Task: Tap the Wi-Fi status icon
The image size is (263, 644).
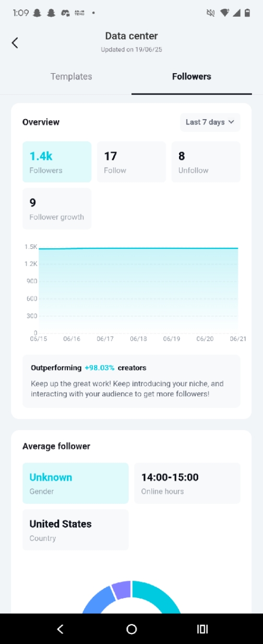Action: tap(224, 13)
